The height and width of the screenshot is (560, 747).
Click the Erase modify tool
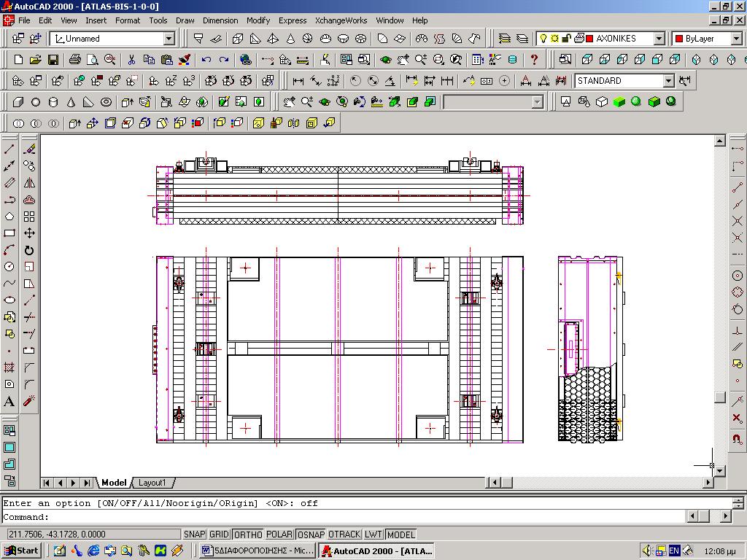(x=29, y=149)
